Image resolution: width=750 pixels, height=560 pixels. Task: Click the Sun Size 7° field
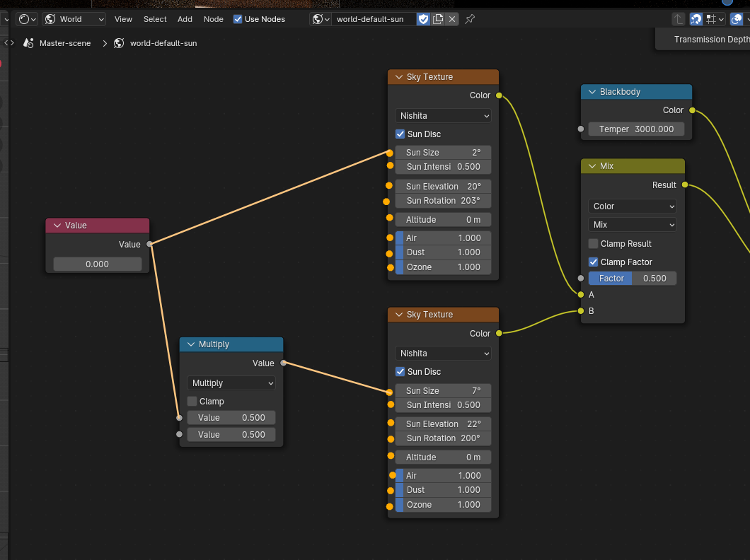pos(443,391)
